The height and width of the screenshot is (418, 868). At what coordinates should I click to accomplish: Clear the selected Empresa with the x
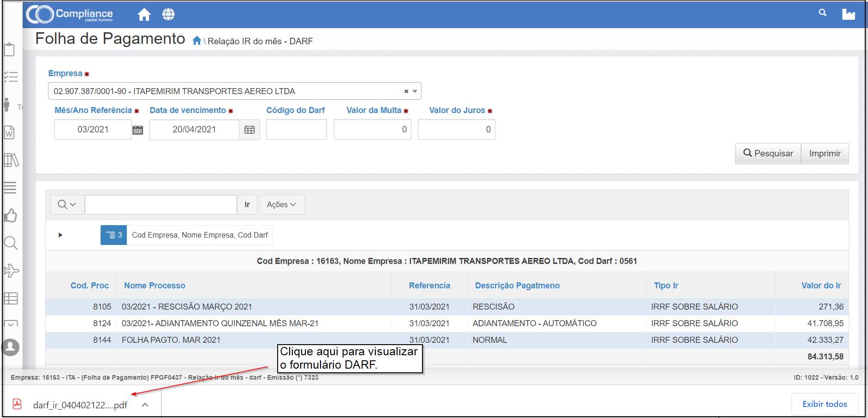click(x=406, y=91)
